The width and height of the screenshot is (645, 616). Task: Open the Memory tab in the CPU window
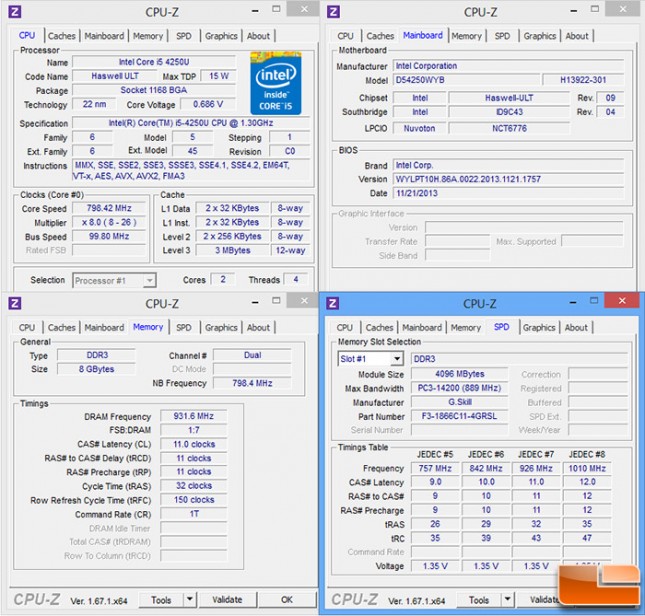click(148, 36)
